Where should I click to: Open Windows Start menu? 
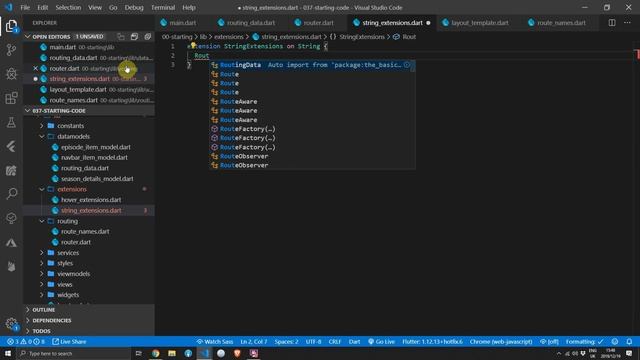point(8,353)
